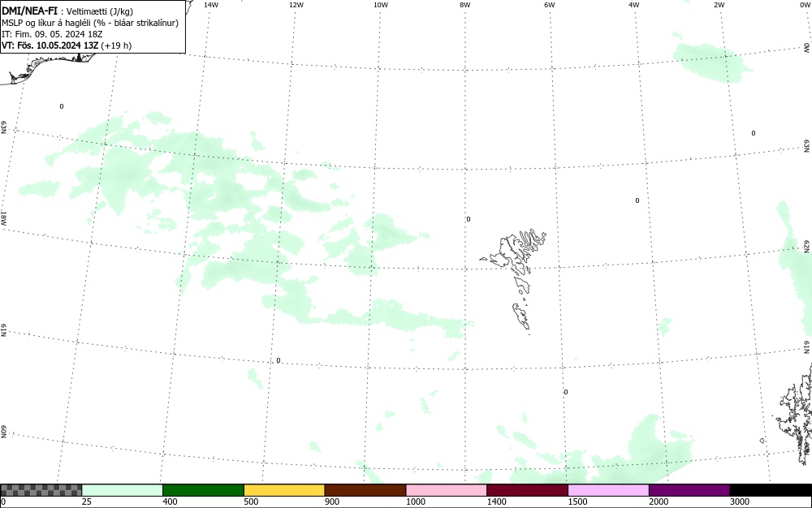Select the brown 900–1000 legend swatch
This screenshot has width=812, height=508.
(x=365, y=490)
